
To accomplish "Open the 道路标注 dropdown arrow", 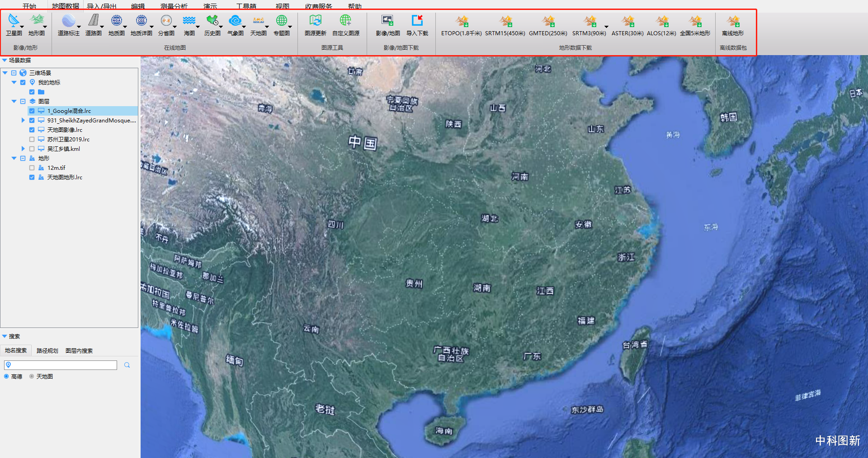I will click(79, 27).
